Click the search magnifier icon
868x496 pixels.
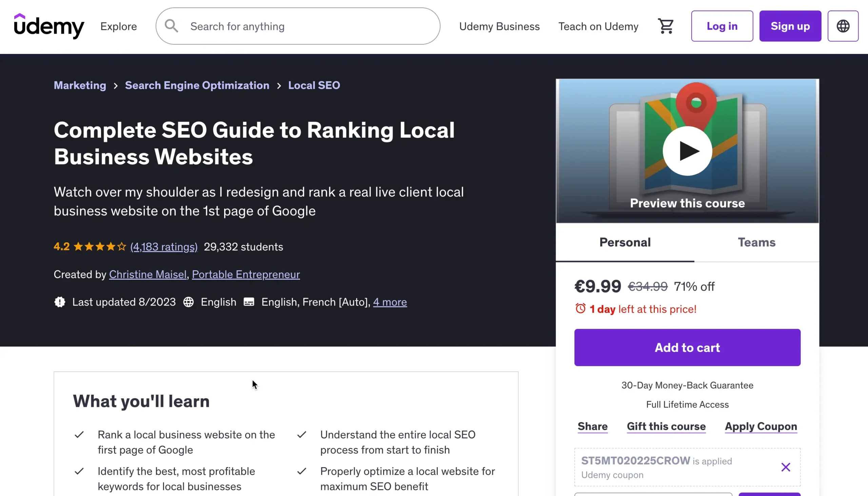pos(171,26)
